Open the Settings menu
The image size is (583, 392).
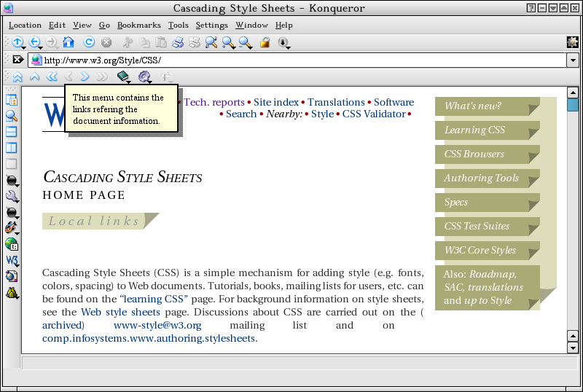(x=211, y=25)
